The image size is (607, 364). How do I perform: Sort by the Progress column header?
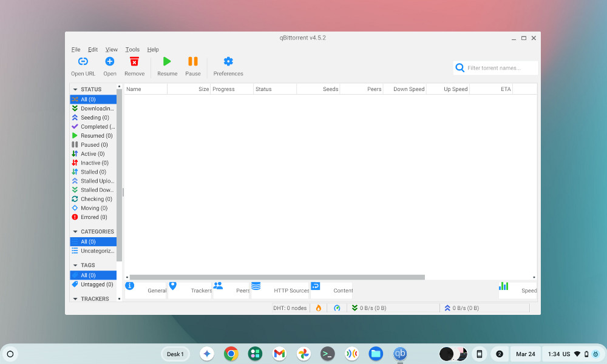[232, 89]
